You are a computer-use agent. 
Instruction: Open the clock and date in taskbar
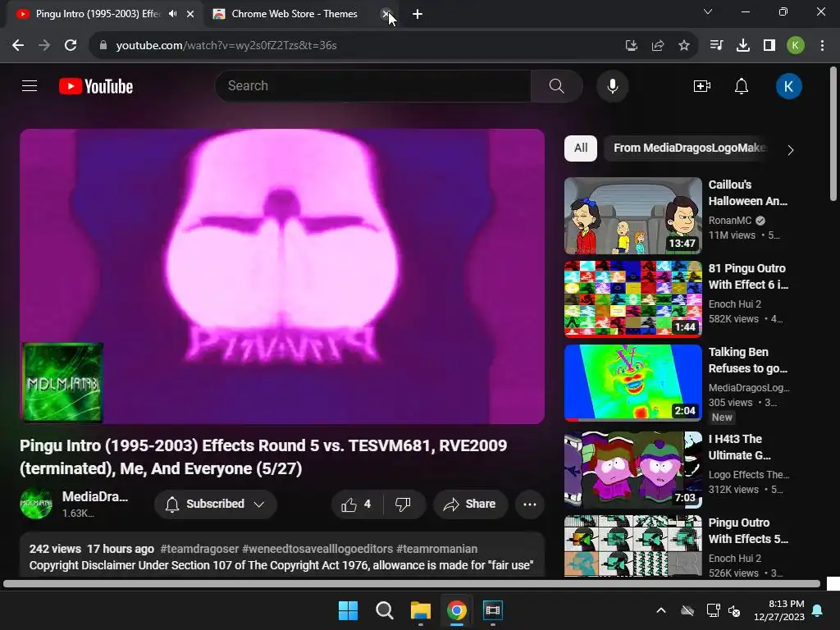click(x=779, y=610)
